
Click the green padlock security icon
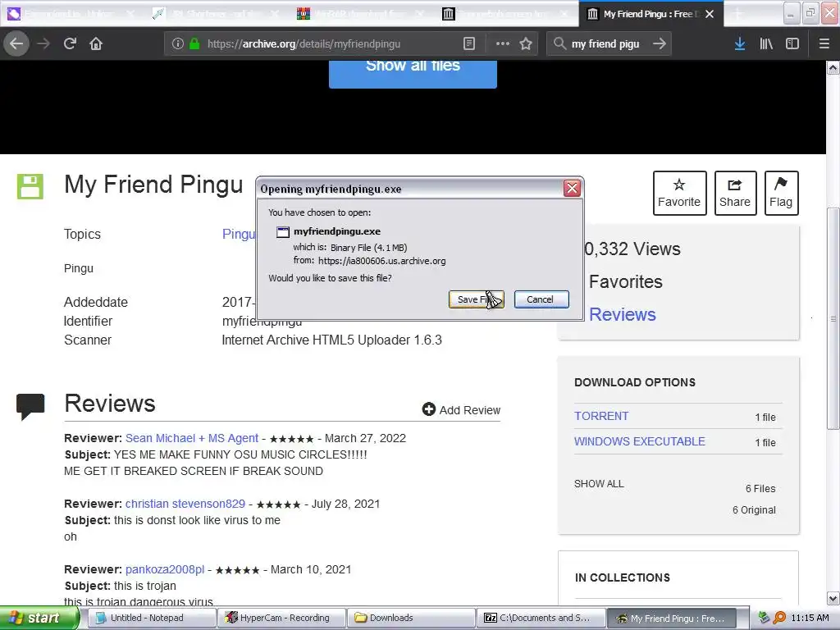click(194, 44)
